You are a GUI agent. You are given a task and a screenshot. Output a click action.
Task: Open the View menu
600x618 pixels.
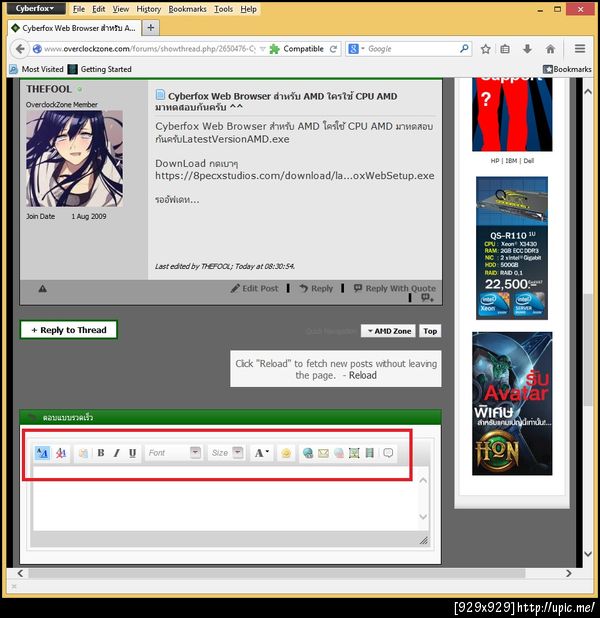pos(121,9)
